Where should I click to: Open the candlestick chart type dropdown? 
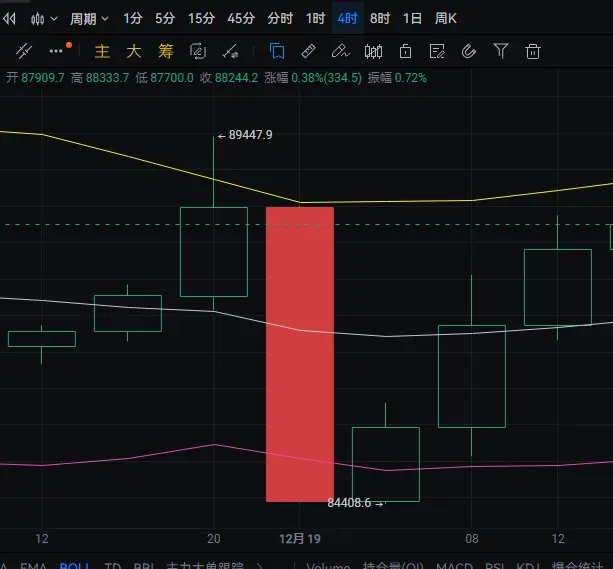44,18
